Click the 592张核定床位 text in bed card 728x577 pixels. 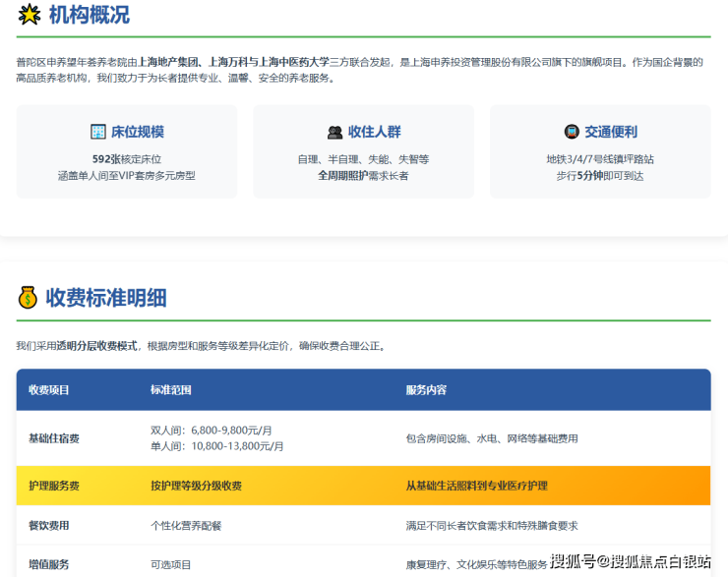[x=126, y=158]
